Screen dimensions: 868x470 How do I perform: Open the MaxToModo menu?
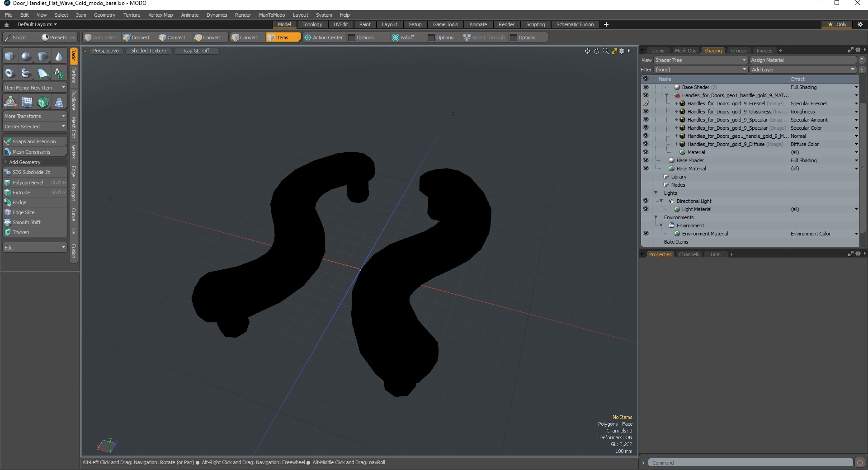click(272, 15)
